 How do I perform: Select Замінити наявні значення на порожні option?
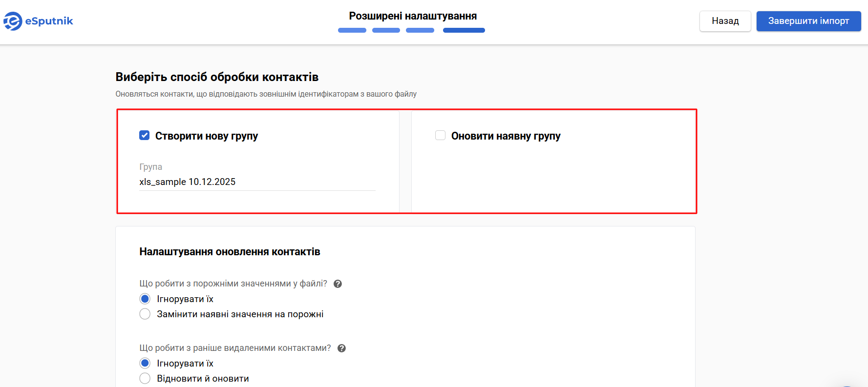tap(145, 314)
